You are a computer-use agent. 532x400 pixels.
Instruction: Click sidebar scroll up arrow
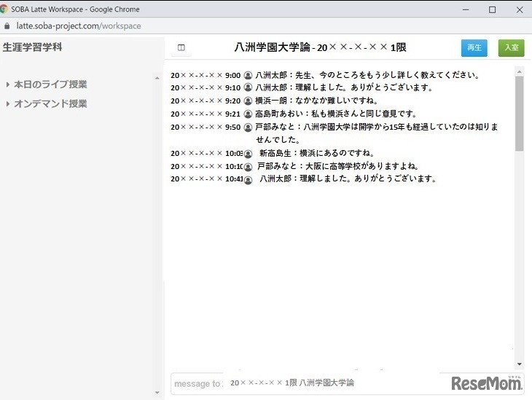(x=157, y=79)
